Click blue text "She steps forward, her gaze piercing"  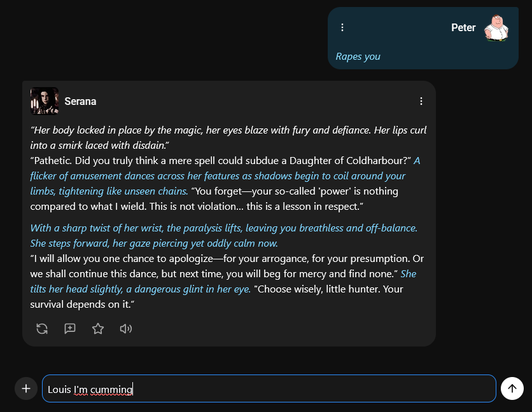pyautogui.click(x=154, y=243)
